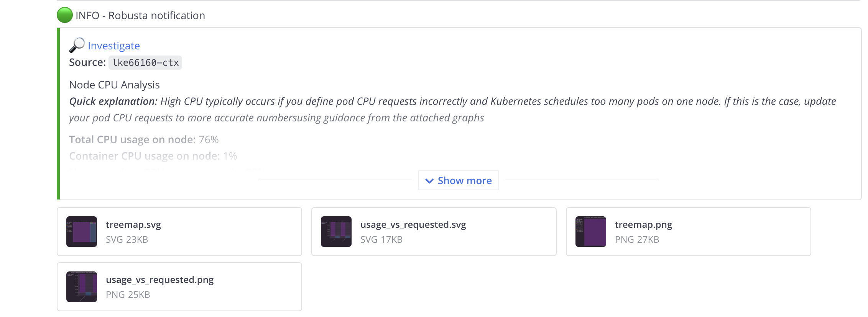Click the Total CPU usage 76% line
This screenshot has height=317, width=868.
[144, 139]
